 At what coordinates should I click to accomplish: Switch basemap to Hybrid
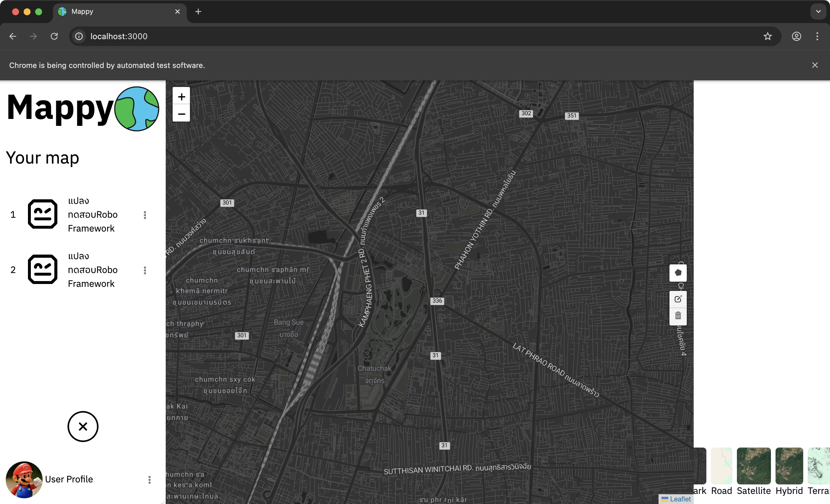789,472
